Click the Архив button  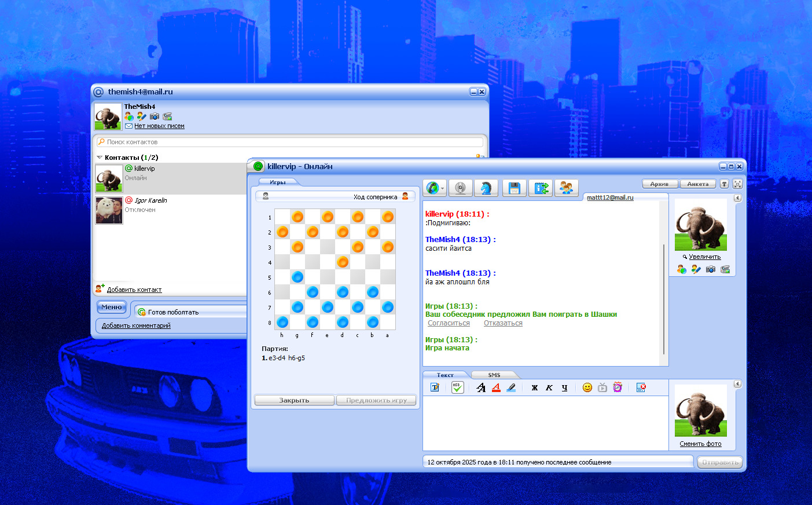(659, 184)
